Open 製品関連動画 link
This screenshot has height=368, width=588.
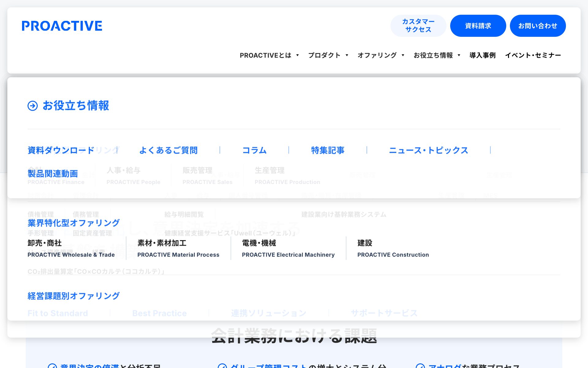(x=53, y=174)
